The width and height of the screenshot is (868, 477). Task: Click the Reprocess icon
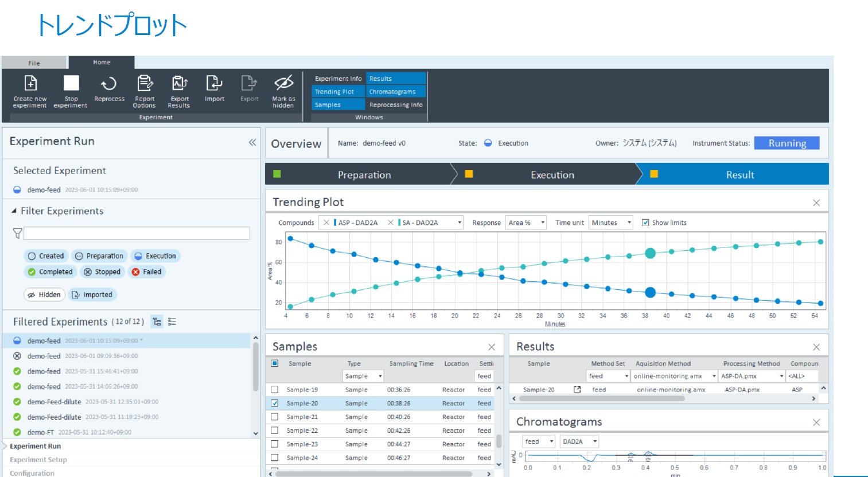[109, 84]
